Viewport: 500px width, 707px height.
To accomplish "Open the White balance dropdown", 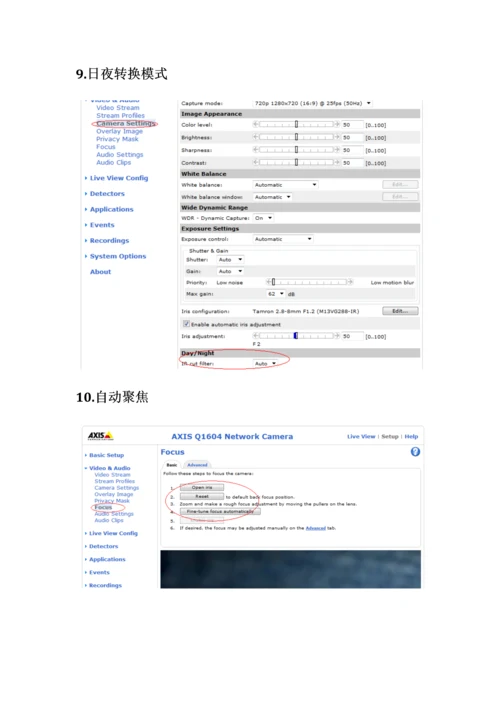I will 285,185.
